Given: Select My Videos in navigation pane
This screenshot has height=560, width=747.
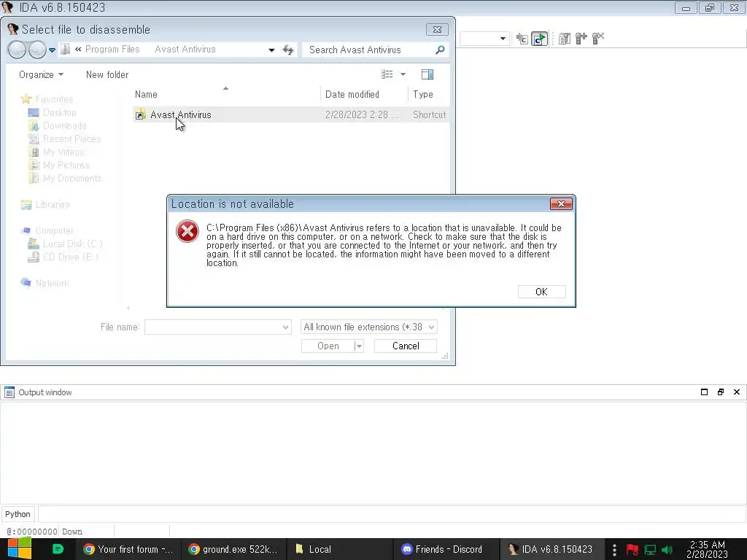Looking at the screenshot, I should click(x=55, y=152).
